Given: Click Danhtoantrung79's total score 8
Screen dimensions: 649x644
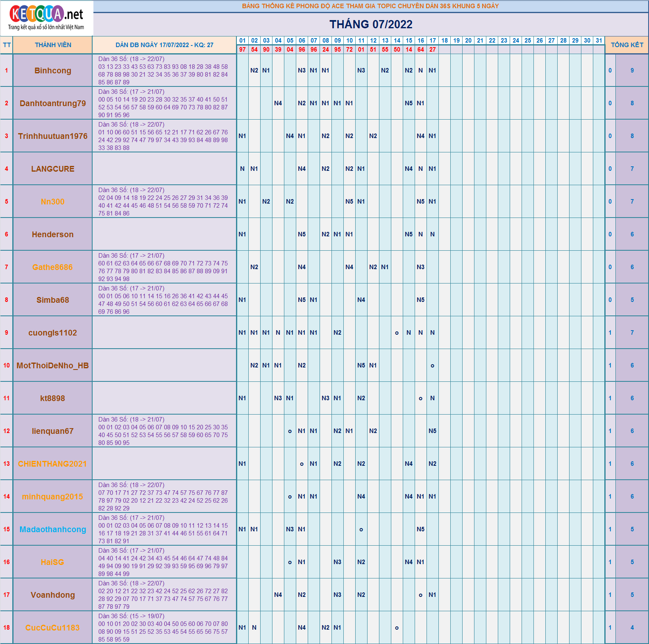Looking at the screenshot, I should 632,103.
